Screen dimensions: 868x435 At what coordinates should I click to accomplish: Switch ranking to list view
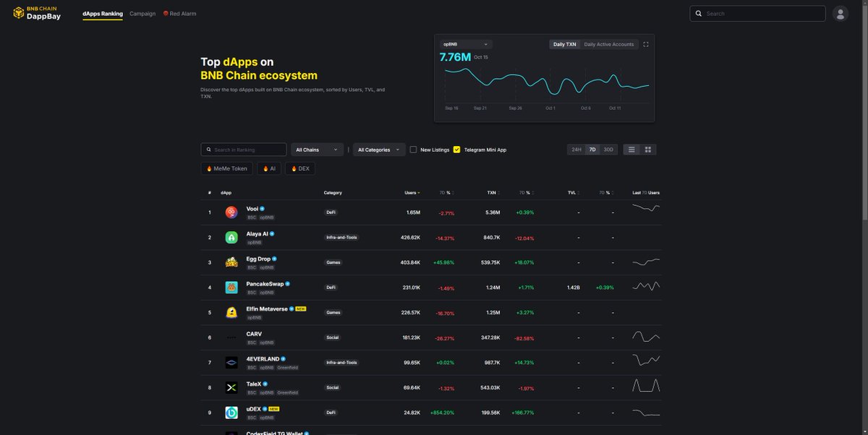[x=631, y=150]
